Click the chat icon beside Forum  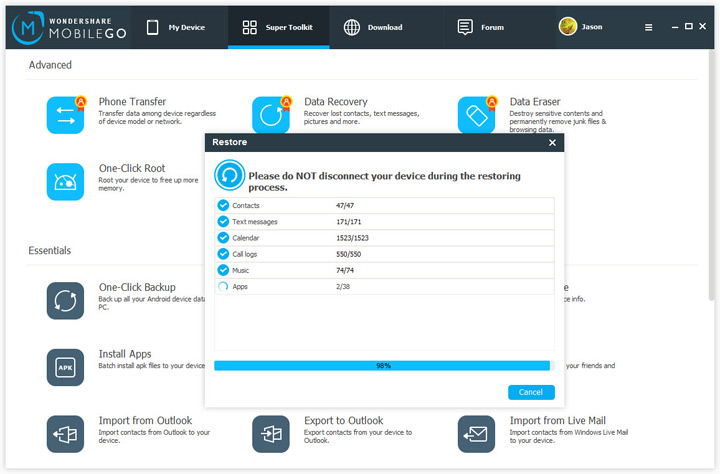[465, 27]
